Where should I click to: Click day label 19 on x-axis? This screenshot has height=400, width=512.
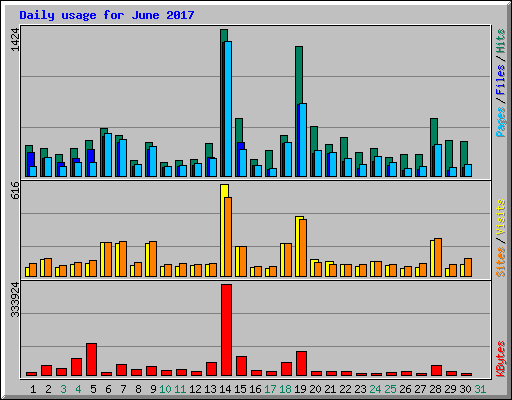pyautogui.click(x=300, y=389)
